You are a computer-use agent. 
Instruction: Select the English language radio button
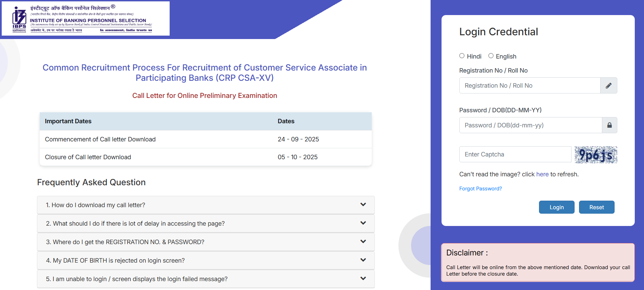491,56
